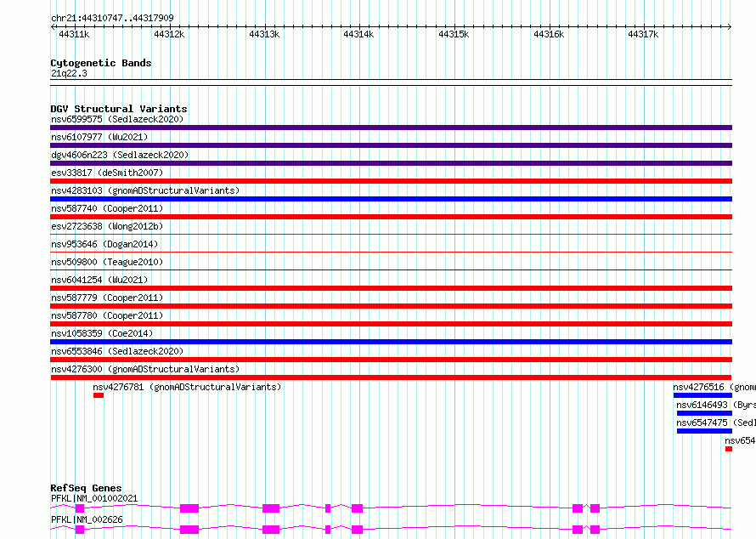Click the nsv4276781 small red variant bar
The width and height of the screenshot is (756, 539).
pos(99,395)
